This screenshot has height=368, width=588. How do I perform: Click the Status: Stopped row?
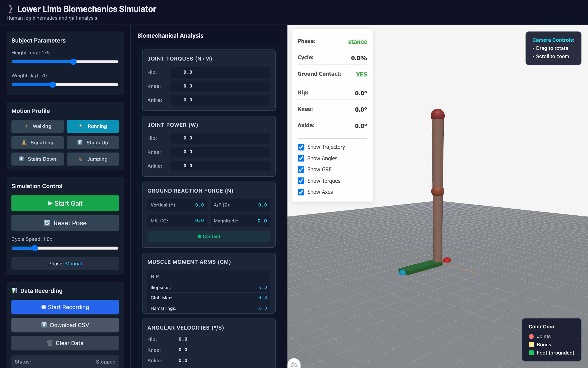(x=65, y=362)
